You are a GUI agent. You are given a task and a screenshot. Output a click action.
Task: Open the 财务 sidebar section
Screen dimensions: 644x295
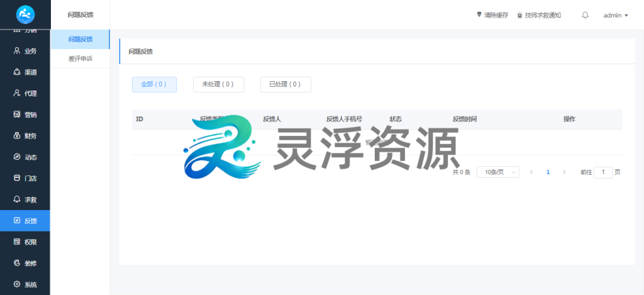point(25,136)
